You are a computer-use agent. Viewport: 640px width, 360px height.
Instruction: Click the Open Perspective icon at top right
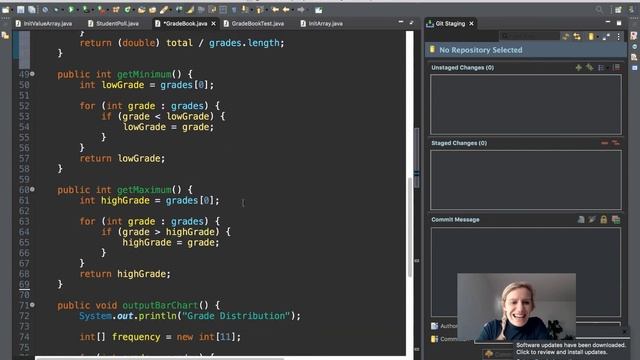(618, 10)
